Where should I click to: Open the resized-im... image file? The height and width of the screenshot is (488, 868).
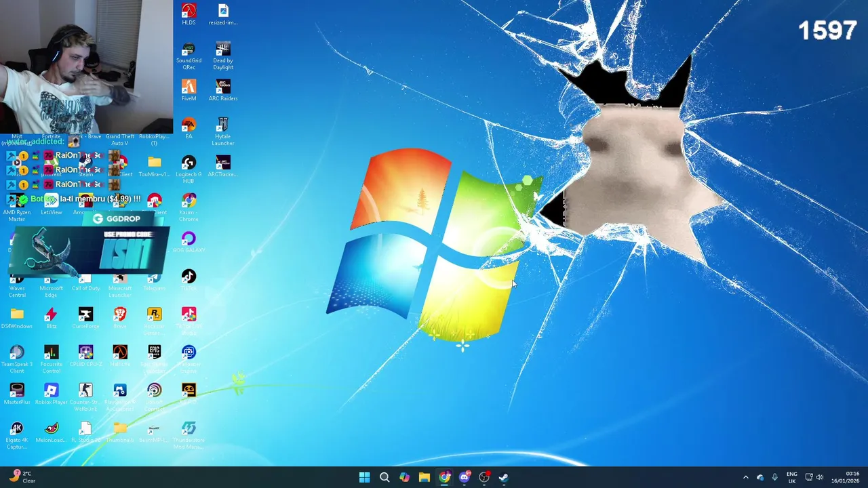coord(223,14)
